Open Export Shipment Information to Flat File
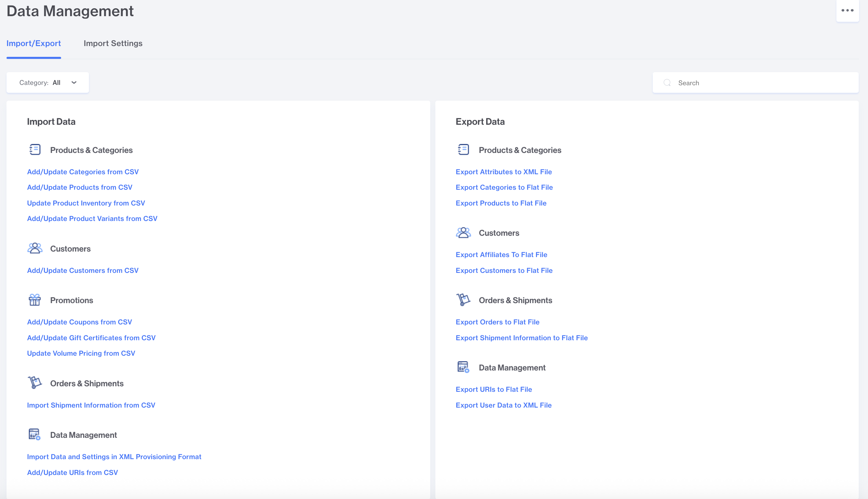 tap(522, 338)
